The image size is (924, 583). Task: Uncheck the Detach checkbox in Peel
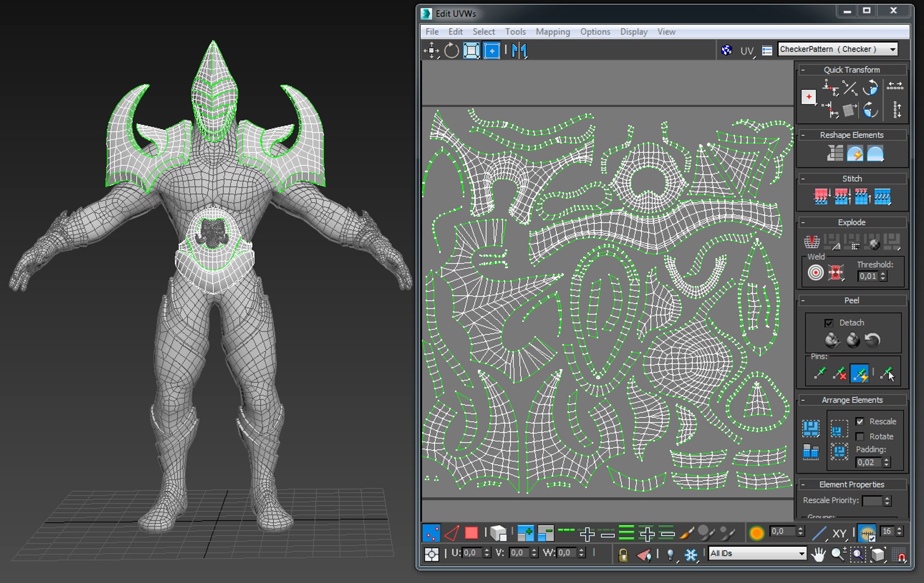pos(828,323)
